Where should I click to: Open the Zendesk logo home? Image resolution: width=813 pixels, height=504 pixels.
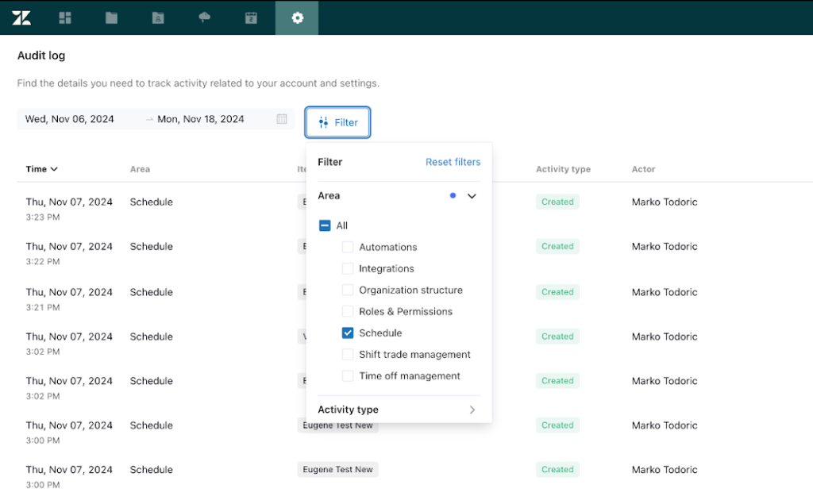coord(21,17)
